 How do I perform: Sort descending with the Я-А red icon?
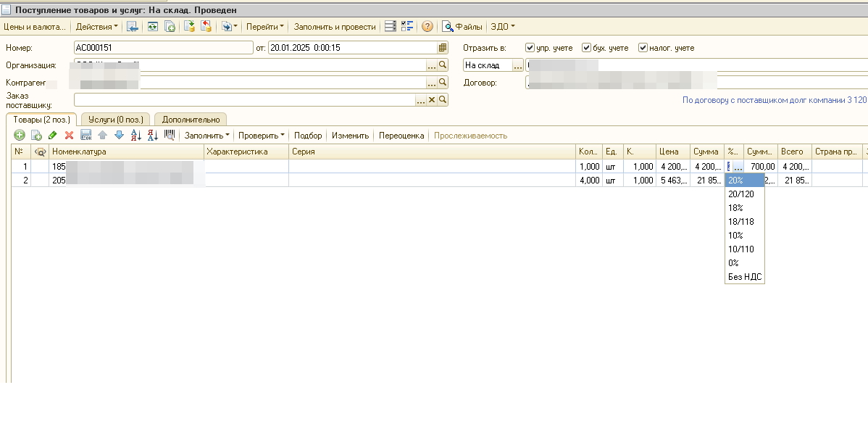coord(153,135)
